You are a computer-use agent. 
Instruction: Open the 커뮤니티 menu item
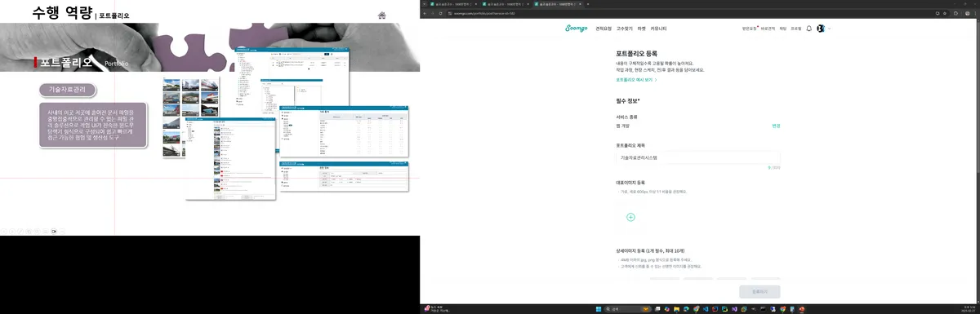[658, 29]
